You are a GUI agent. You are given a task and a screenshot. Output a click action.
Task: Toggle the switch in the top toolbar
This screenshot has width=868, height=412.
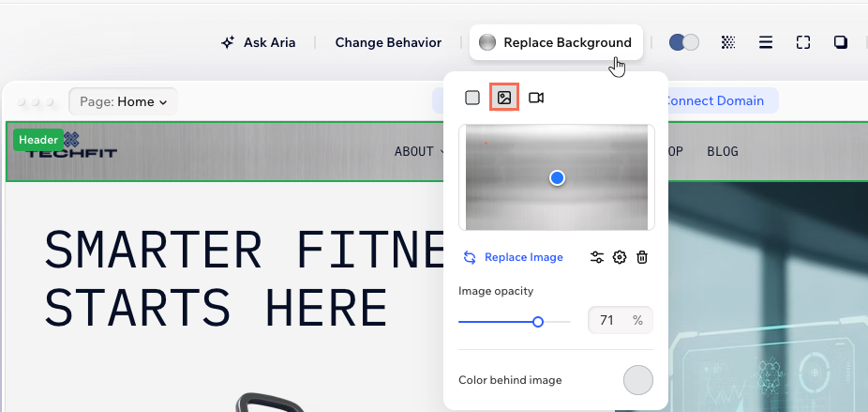pyautogui.click(x=683, y=42)
